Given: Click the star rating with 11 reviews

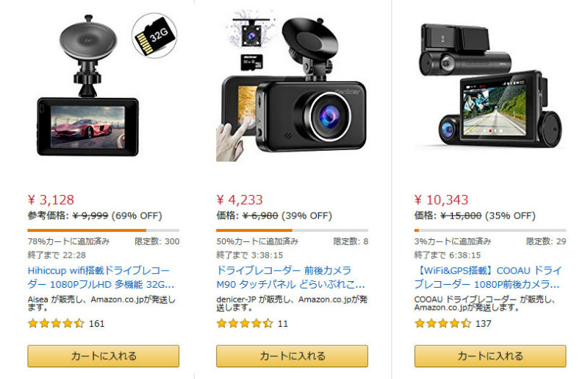Looking at the screenshot, I should [x=245, y=323].
